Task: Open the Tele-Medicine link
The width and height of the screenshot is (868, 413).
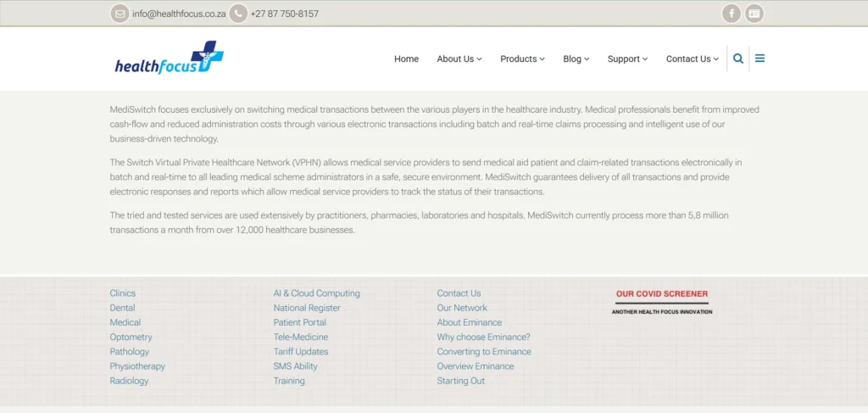Action: click(x=301, y=338)
